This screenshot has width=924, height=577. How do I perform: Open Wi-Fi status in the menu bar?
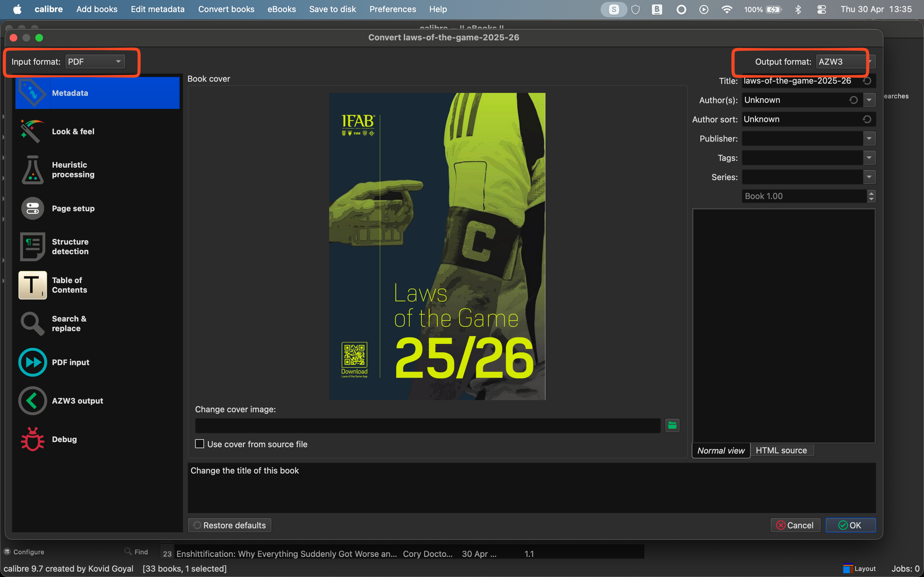pyautogui.click(x=726, y=9)
